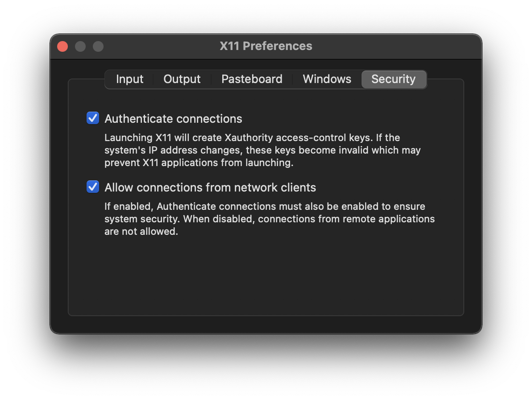Viewport: 532px width, 400px height.
Task: Click the divider between Input and Output tabs
Action: coord(153,79)
